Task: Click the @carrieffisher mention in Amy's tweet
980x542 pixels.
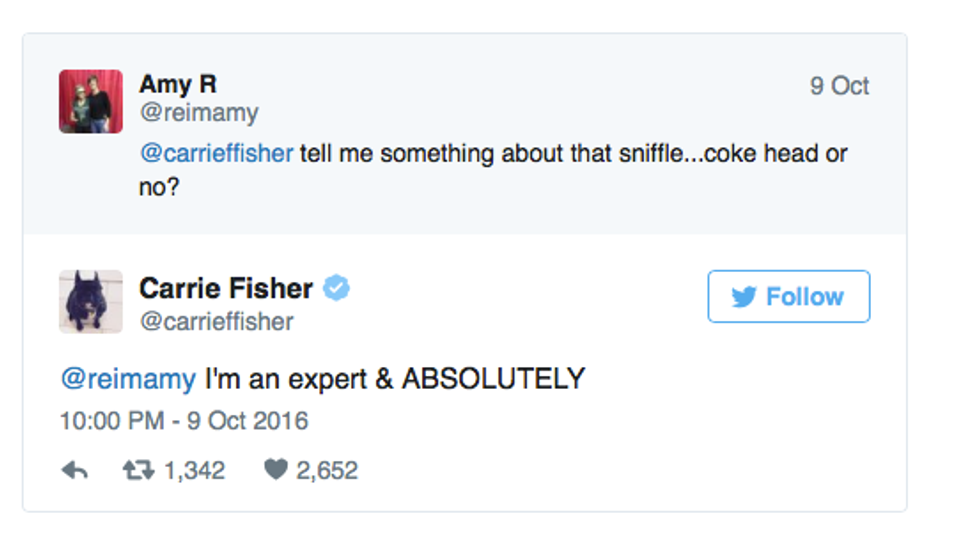Action: pos(216,154)
